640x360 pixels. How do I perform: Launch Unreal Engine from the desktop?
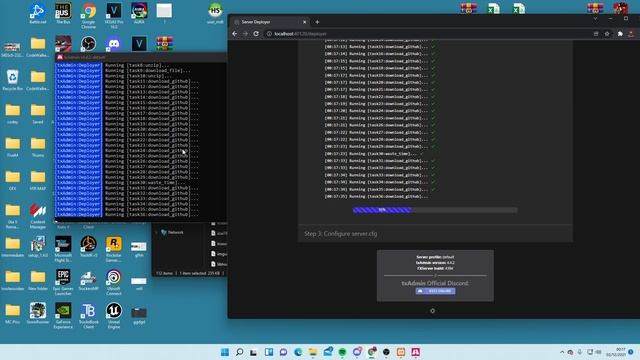(x=114, y=316)
